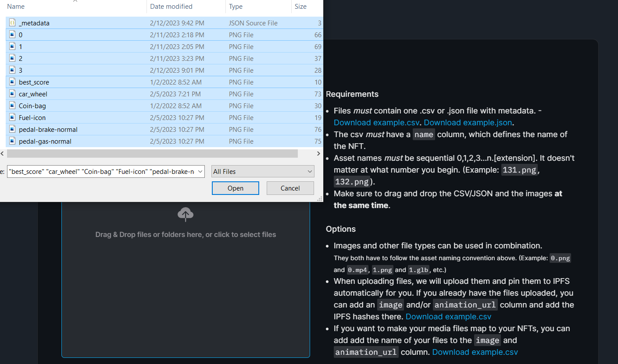The width and height of the screenshot is (618, 364).
Task: Click the dialog resize grip icon
Action: point(320,199)
